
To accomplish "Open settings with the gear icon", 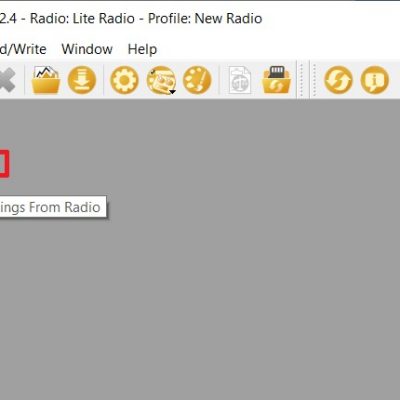I will click(124, 80).
